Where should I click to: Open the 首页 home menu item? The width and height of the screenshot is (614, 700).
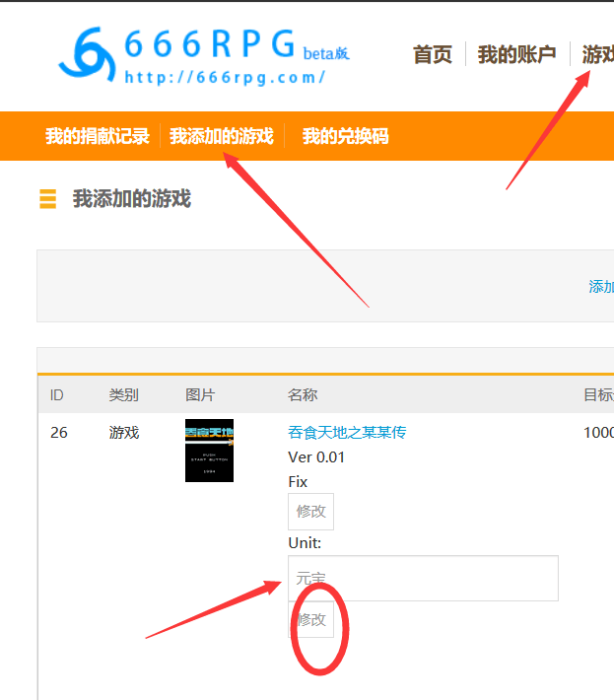pos(433,54)
